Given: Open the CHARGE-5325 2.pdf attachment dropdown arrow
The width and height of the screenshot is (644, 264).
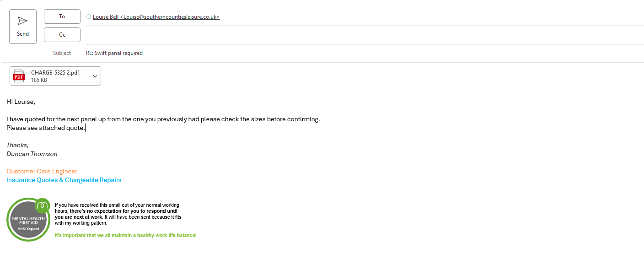Looking at the screenshot, I should tap(95, 76).
